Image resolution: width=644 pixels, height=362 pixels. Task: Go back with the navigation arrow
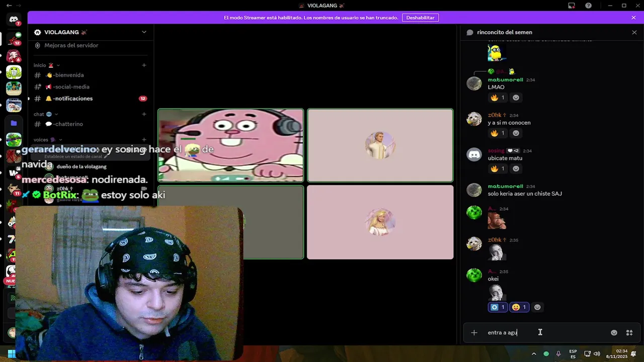tap(9, 6)
